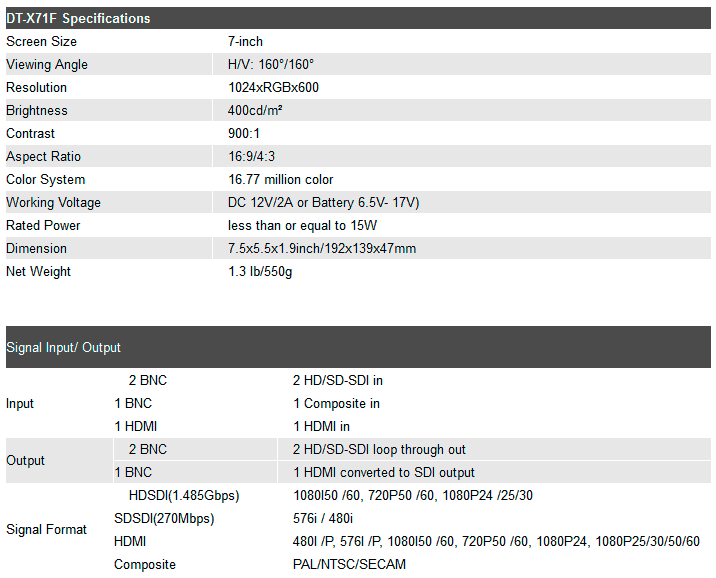Click the '1 HDMI' connector cell
This screenshot has width=716, height=578.
(136, 426)
